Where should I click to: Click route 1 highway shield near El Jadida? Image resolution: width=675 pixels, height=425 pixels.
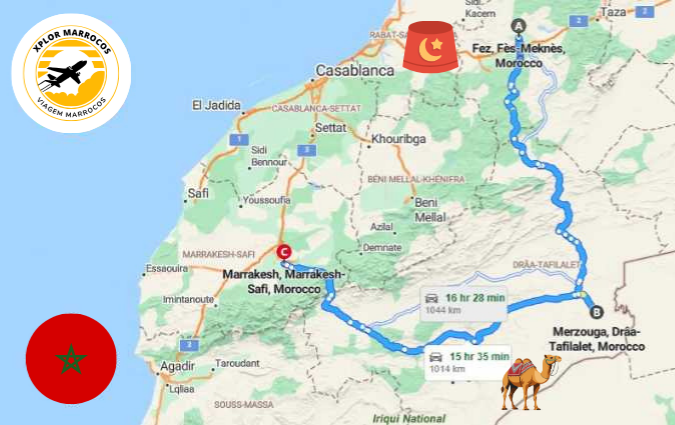tap(239, 140)
